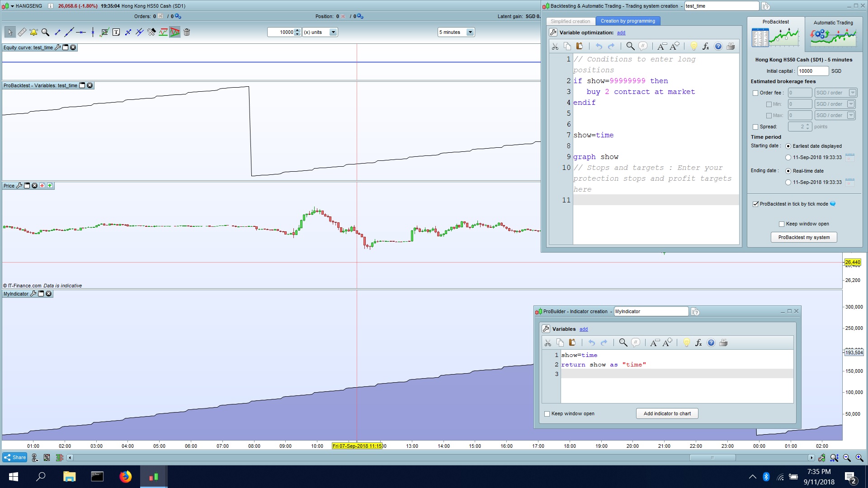Toggle ProBacktest in tick by tick mode
This screenshot has height=488, width=868.
click(755, 204)
